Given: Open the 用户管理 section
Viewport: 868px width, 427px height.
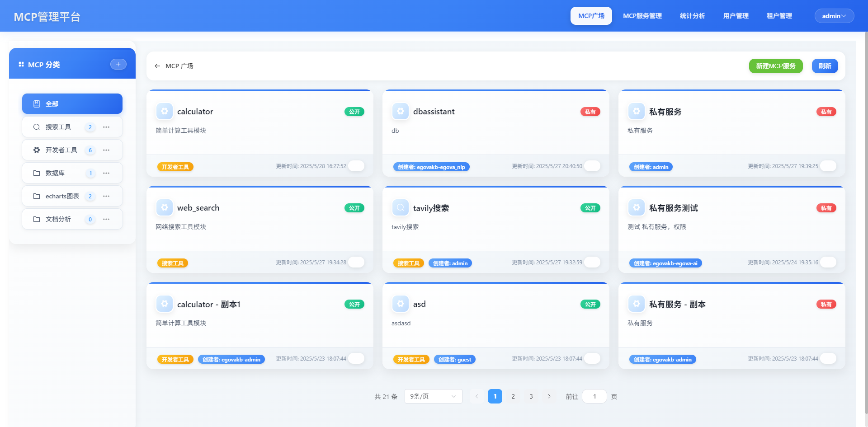Looking at the screenshot, I should 735,15.
